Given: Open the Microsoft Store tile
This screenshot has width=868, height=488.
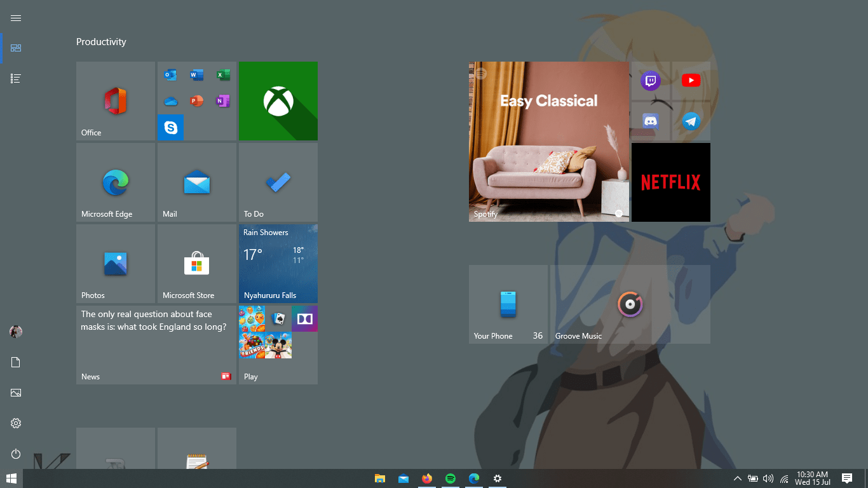Looking at the screenshot, I should click(x=197, y=264).
